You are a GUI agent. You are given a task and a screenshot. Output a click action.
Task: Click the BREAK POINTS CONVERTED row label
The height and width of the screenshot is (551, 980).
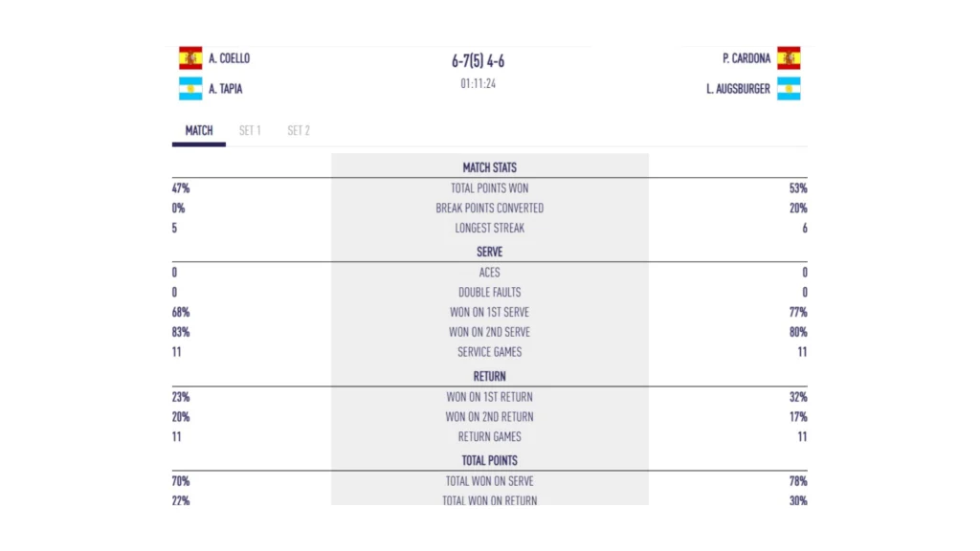coord(489,208)
